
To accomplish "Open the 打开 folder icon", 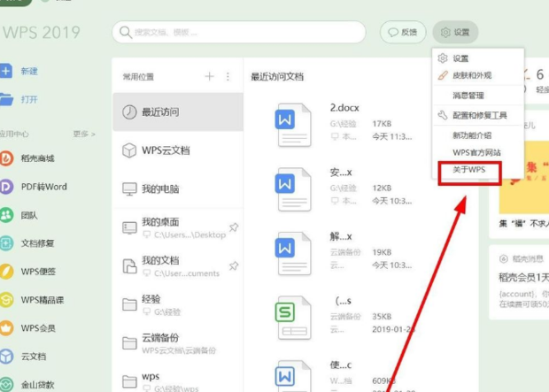I will (x=6, y=99).
